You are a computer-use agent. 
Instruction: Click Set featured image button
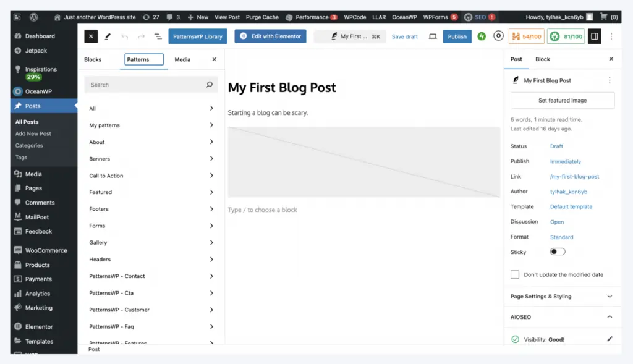click(563, 101)
